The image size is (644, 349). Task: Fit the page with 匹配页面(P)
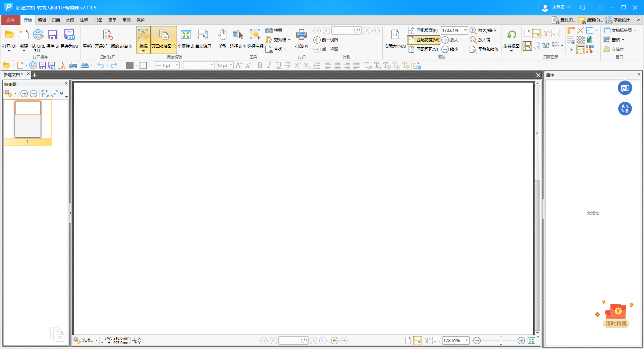coord(423,31)
